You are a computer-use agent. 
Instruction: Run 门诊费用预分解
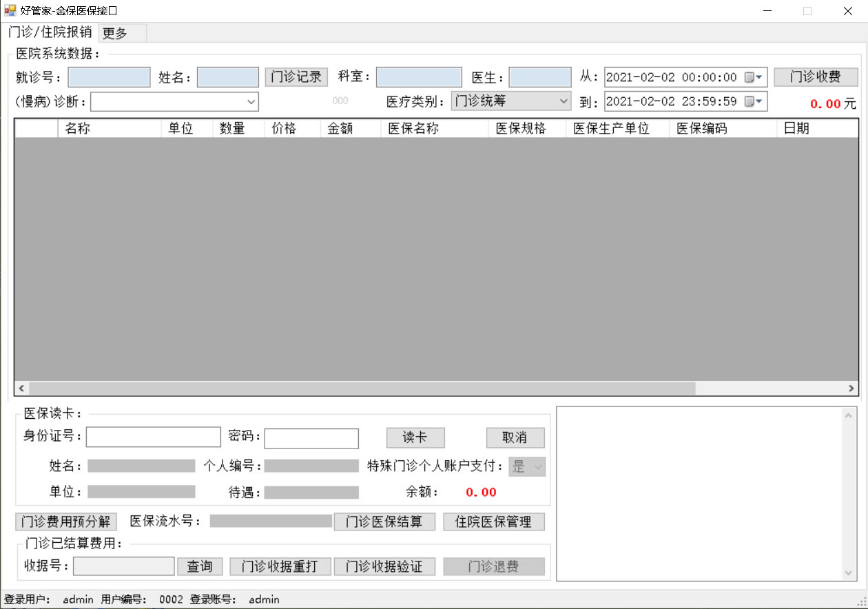tap(66, 522)
